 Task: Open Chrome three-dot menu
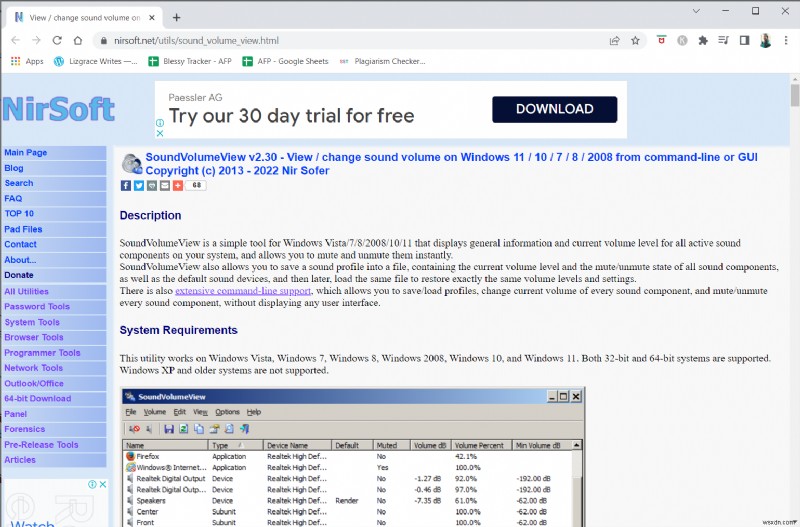click(x=786, y=40)
